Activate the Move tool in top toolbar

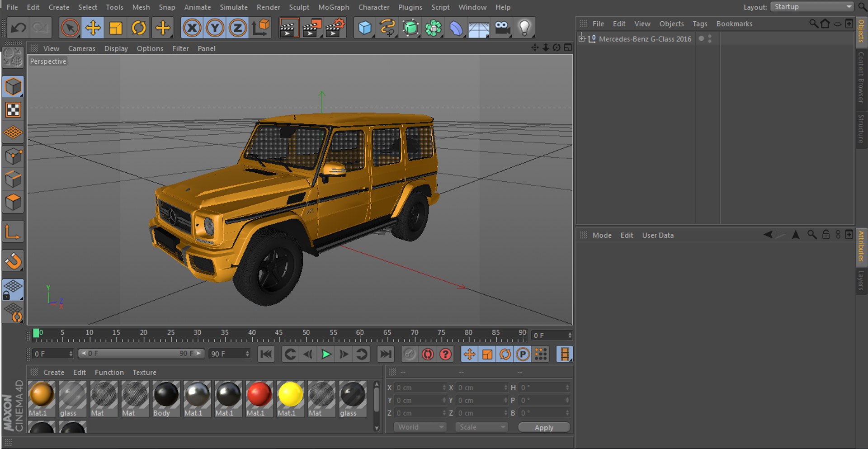click(93, 28)
